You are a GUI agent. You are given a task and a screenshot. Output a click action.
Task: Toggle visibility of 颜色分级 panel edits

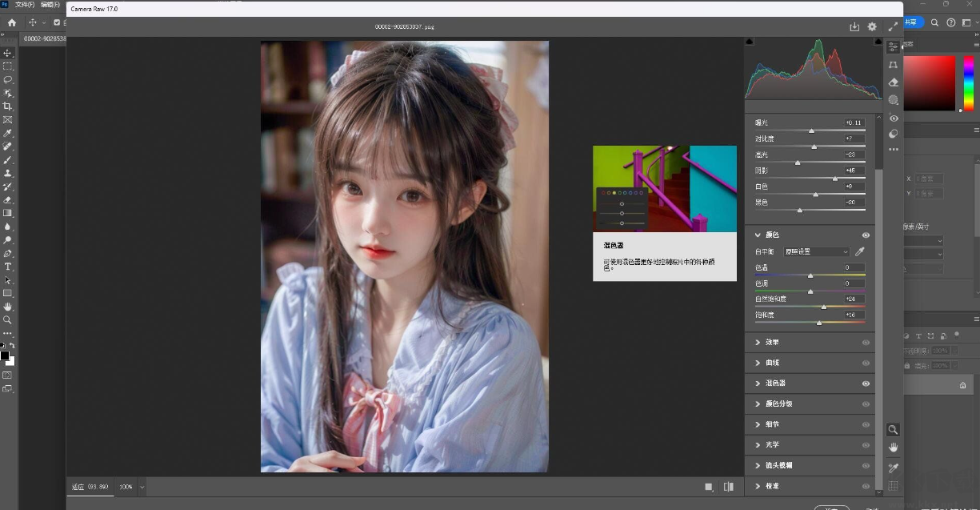click(866, 404)
